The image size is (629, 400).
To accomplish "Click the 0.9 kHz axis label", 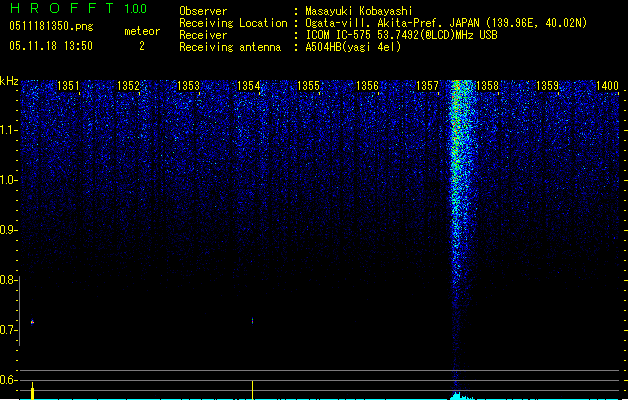I will 8,230.
